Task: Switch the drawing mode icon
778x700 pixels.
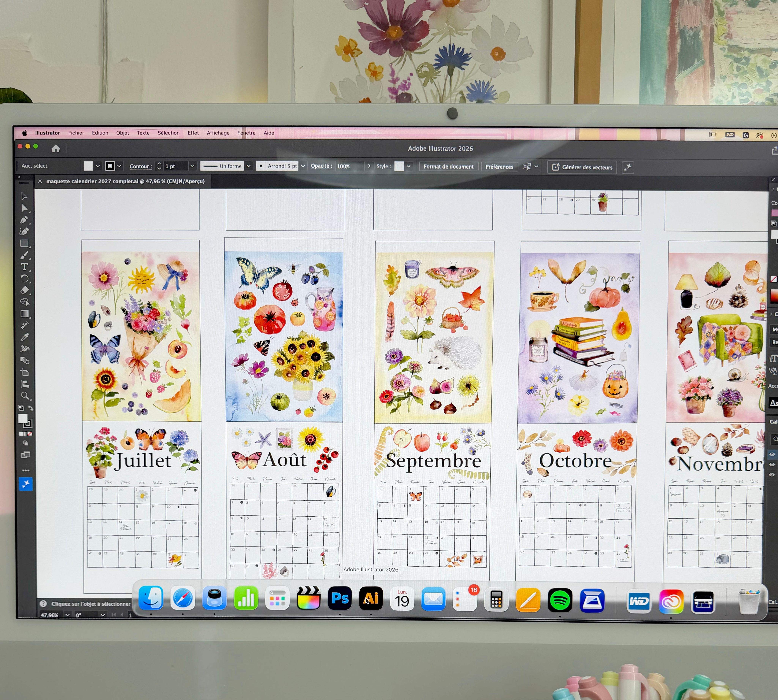Action: click(x=25, y=443)
